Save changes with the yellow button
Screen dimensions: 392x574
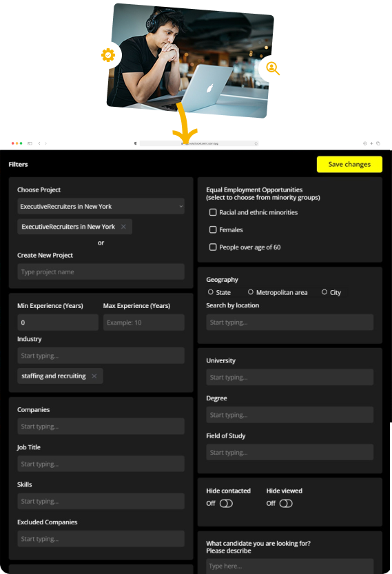(x=349, y=165)
